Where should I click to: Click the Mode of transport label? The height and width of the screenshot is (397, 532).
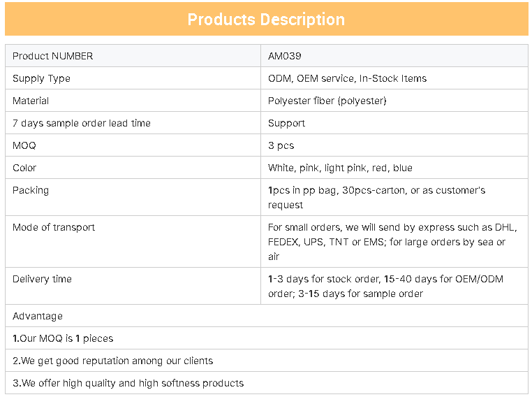coord(54,227)
